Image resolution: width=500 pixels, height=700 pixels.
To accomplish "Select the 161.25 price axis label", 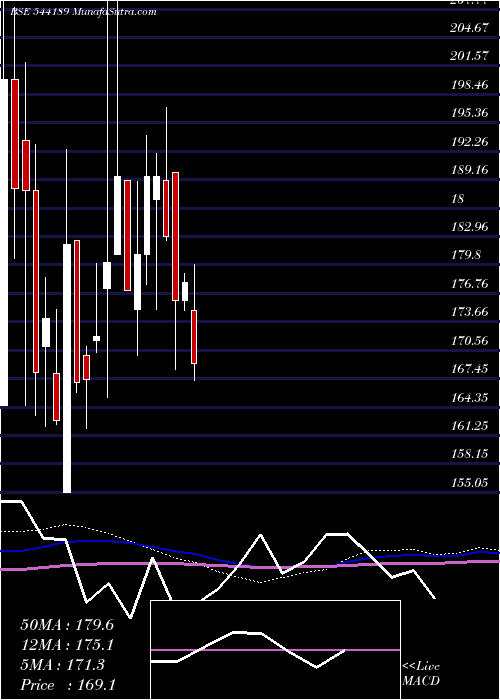I will pyautogui.click(x=468, y=426).
